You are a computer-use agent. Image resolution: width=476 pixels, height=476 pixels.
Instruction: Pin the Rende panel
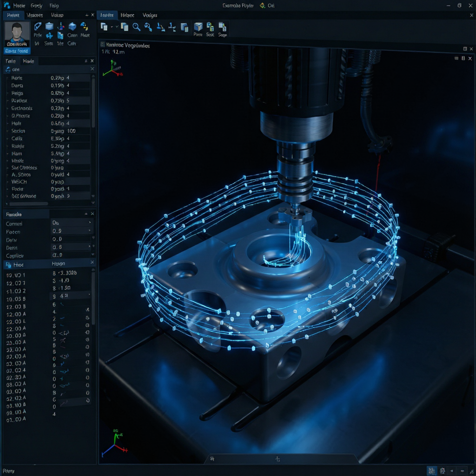pyautogui.click(x=86, y=214)
